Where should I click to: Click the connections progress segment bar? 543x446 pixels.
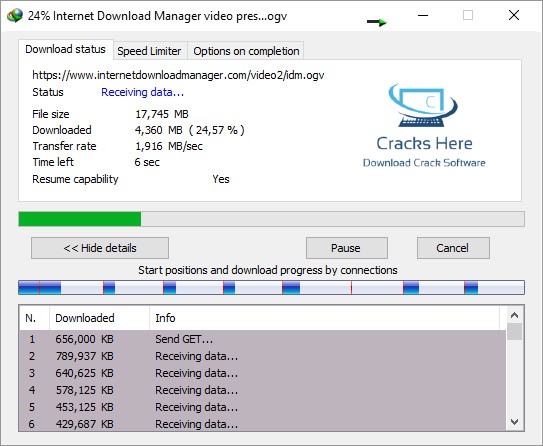point(272,288)
